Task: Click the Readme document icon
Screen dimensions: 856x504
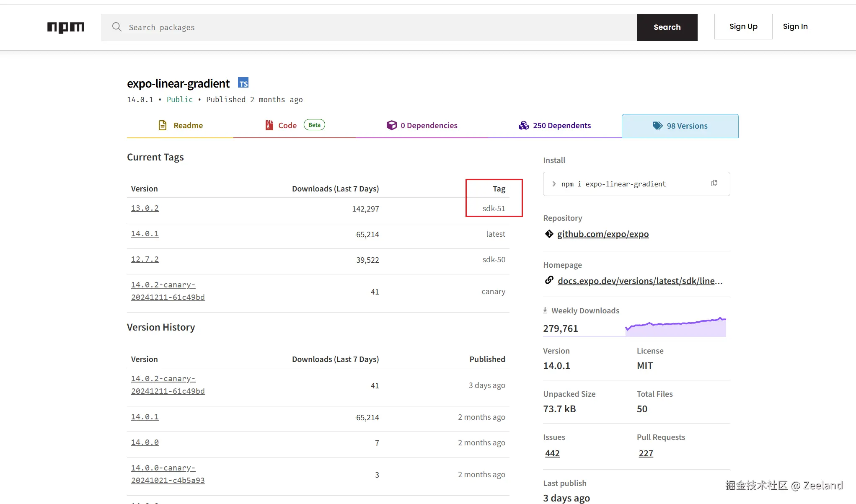Action: coord(163,125)
